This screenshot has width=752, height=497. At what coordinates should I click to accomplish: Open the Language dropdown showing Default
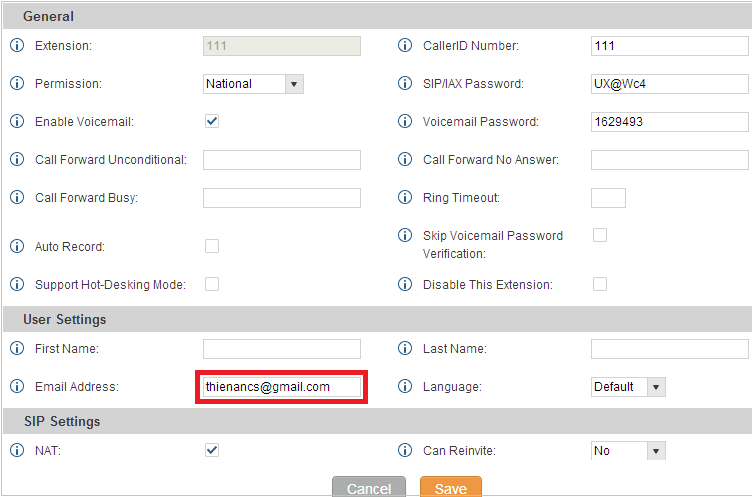pyautogui.click(x=628, y=387)
